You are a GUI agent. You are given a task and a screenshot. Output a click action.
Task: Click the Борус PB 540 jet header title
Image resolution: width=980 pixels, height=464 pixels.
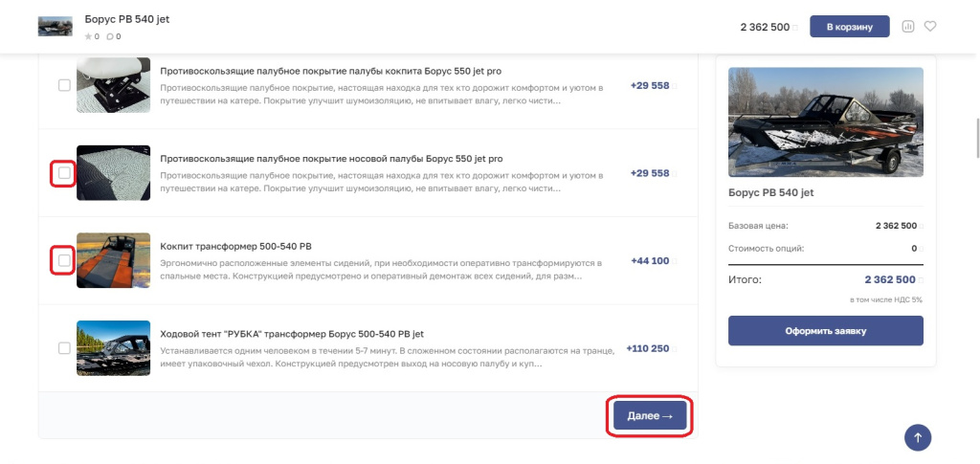127,19
